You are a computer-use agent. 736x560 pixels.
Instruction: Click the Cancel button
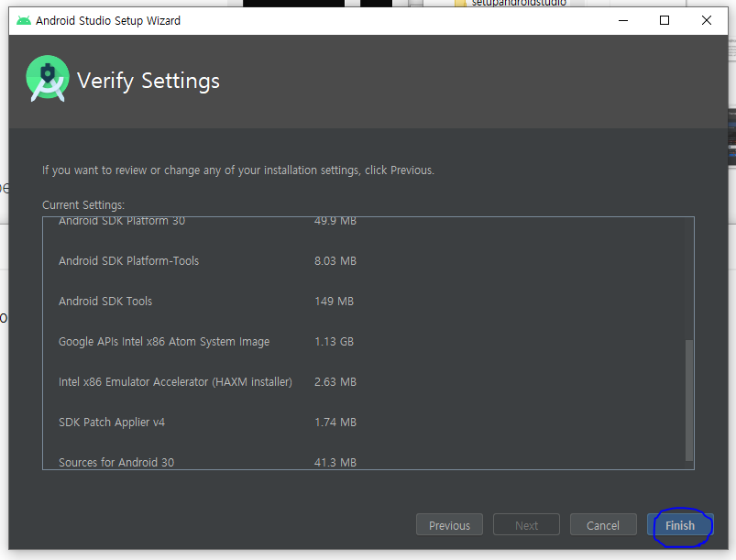click(603, 525)
